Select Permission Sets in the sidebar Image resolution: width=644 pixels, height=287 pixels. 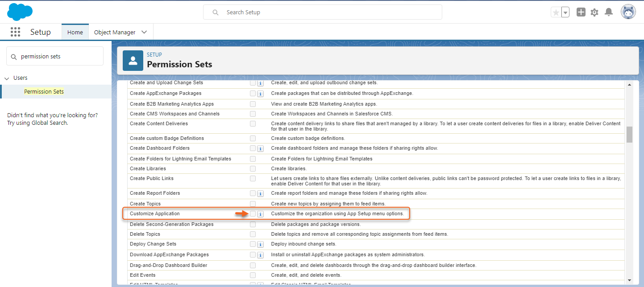(44, 91)
